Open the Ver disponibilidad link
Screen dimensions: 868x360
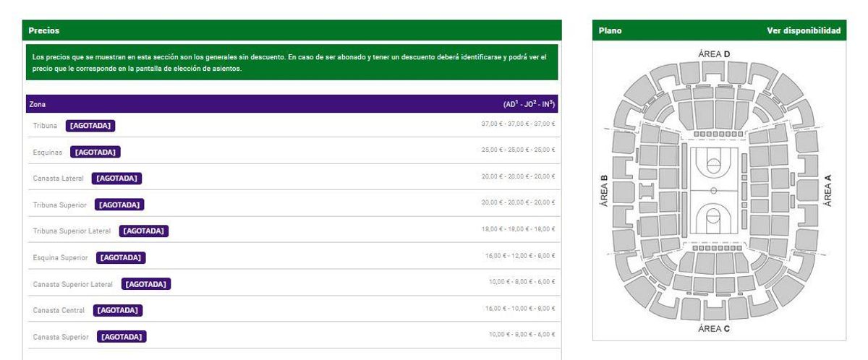[x=804, y=31]
